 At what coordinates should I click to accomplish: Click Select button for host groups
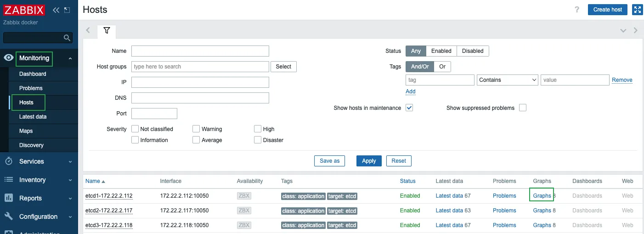[283, 67]
